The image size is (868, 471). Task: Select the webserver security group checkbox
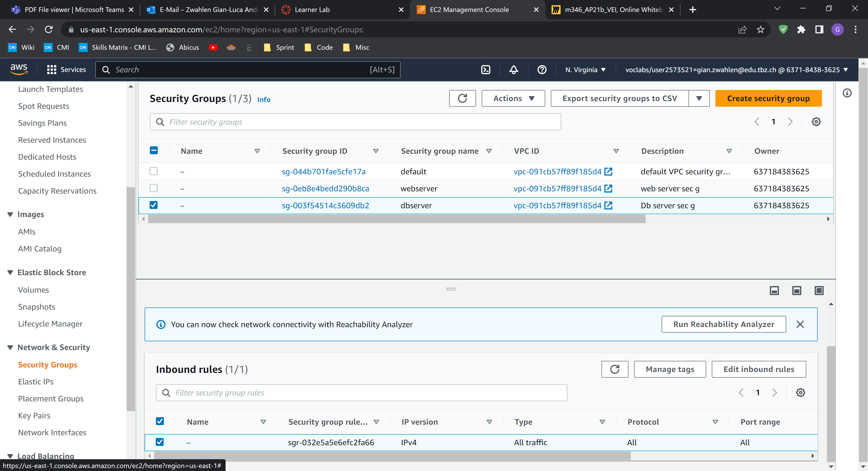(x=154, y=188)
